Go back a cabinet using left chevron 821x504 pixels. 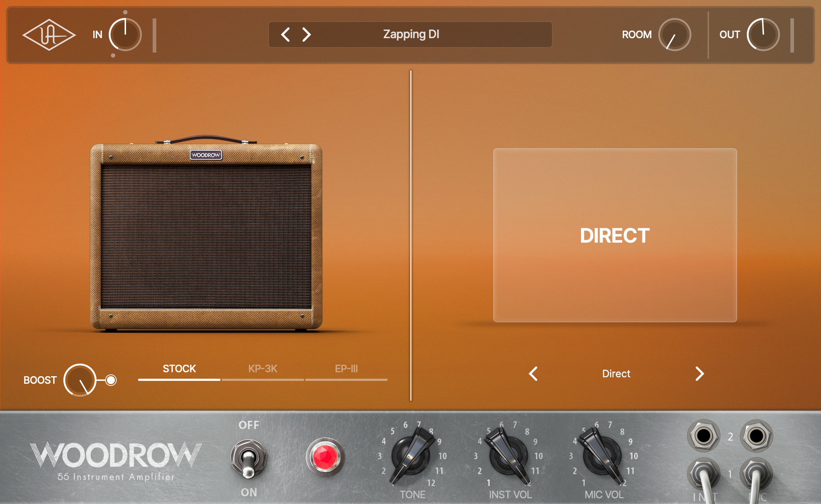pos(534,374)
